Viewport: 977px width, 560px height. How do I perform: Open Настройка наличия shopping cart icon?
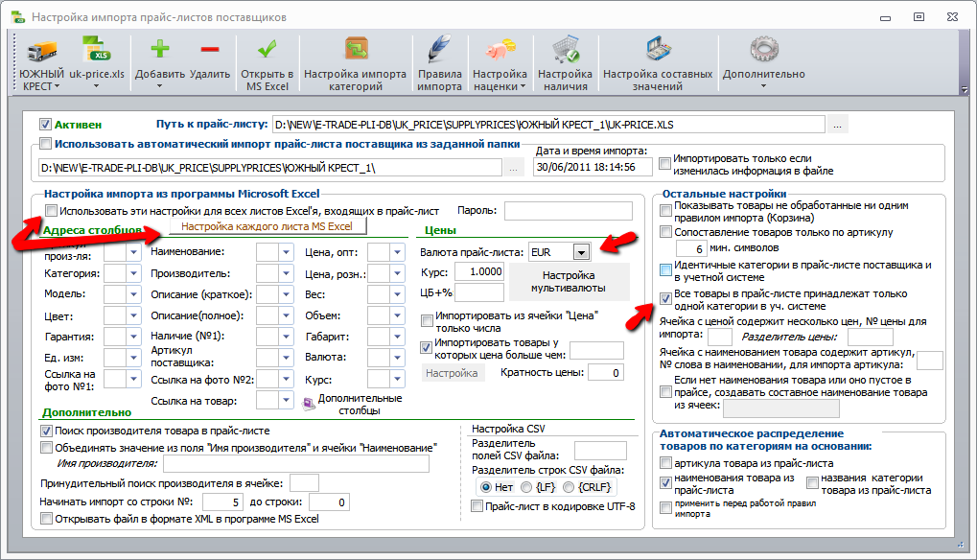565,50
